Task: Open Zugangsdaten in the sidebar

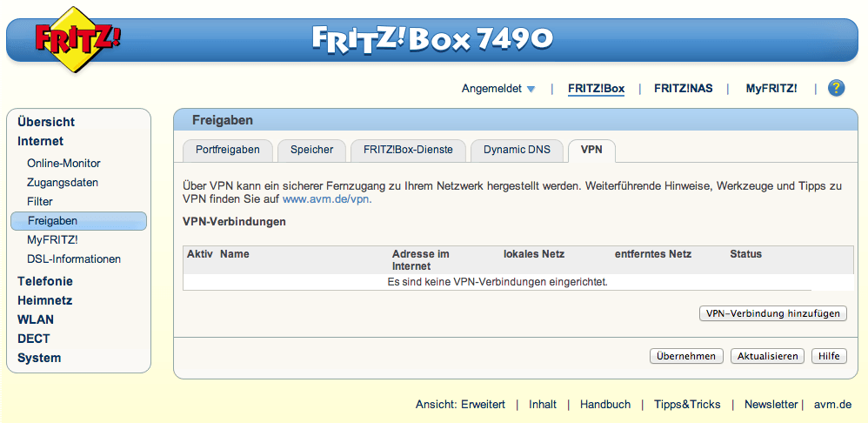Action: click(63, 182)
